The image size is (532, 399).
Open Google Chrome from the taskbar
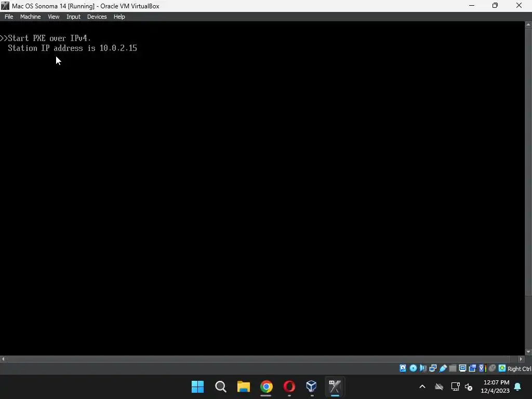click(x=267, y=387)
